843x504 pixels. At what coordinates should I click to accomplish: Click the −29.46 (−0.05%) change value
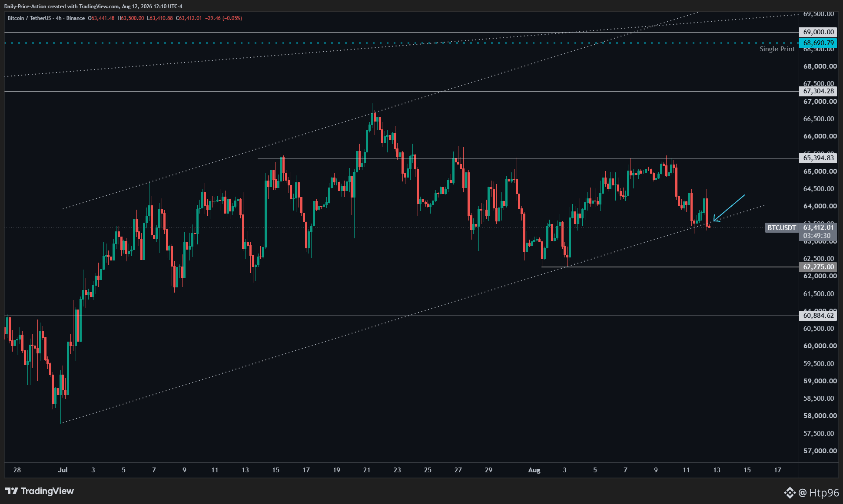click(223, 18)
